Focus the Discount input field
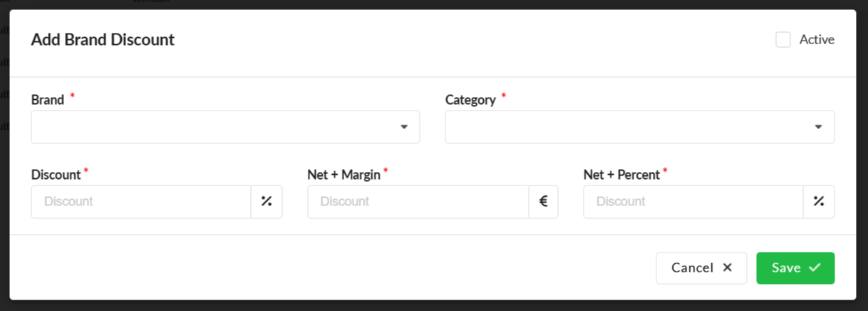This screenshot has height=311, width=868. point(141,202)
